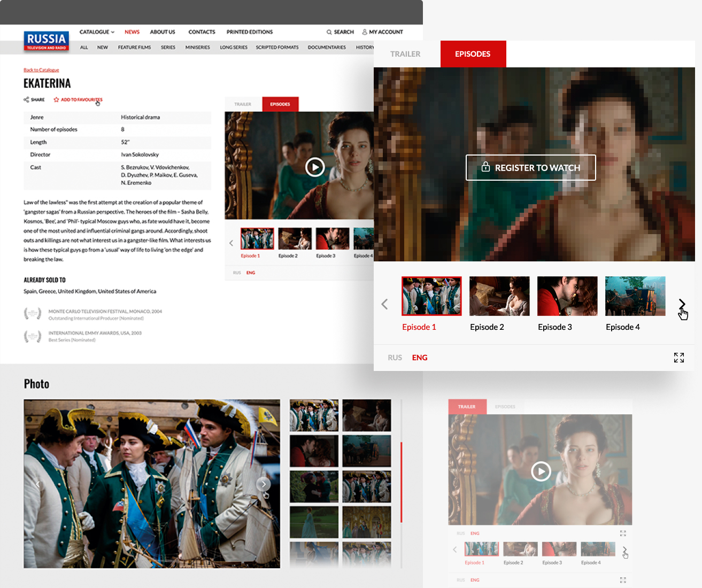Select Episode 1 thumbnail in large player
Image resolution: width=702 pixels, height=588 pixels.
(x=431, y=296)
